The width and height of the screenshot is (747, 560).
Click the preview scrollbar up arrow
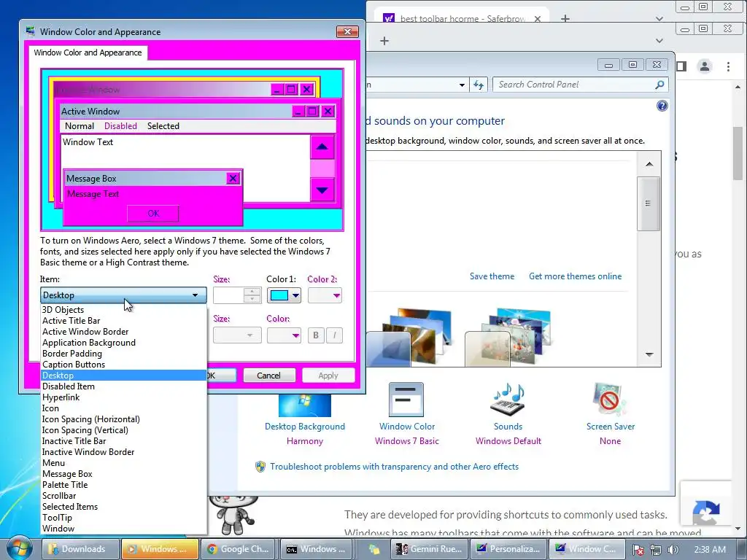pos(322,147)
